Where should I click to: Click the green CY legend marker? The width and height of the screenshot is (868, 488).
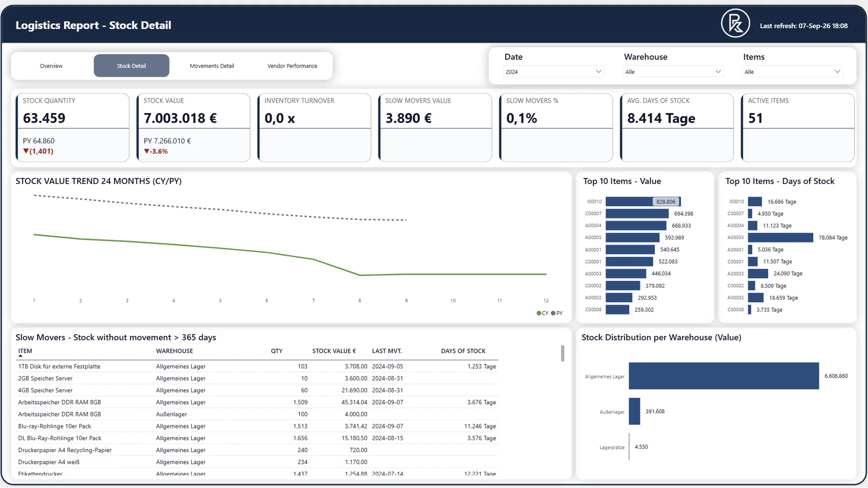pyautogui.click(x=539, y=313)
